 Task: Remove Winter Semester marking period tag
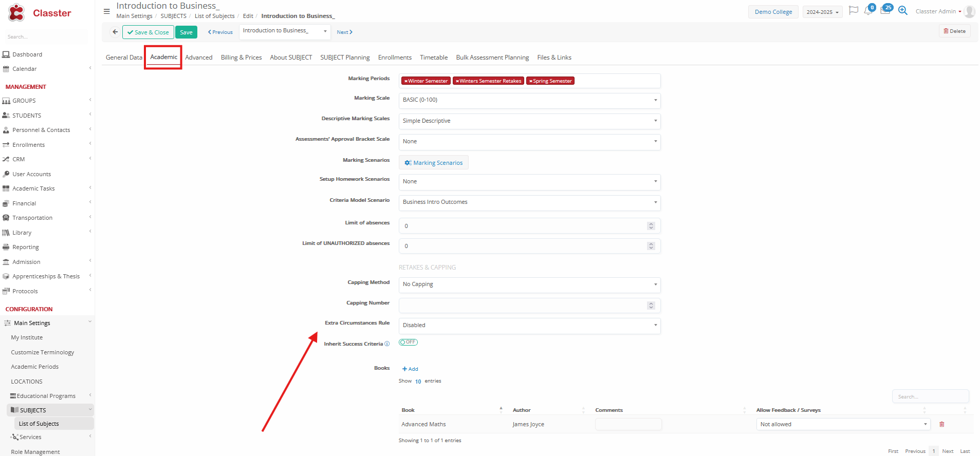coord(405,81)
